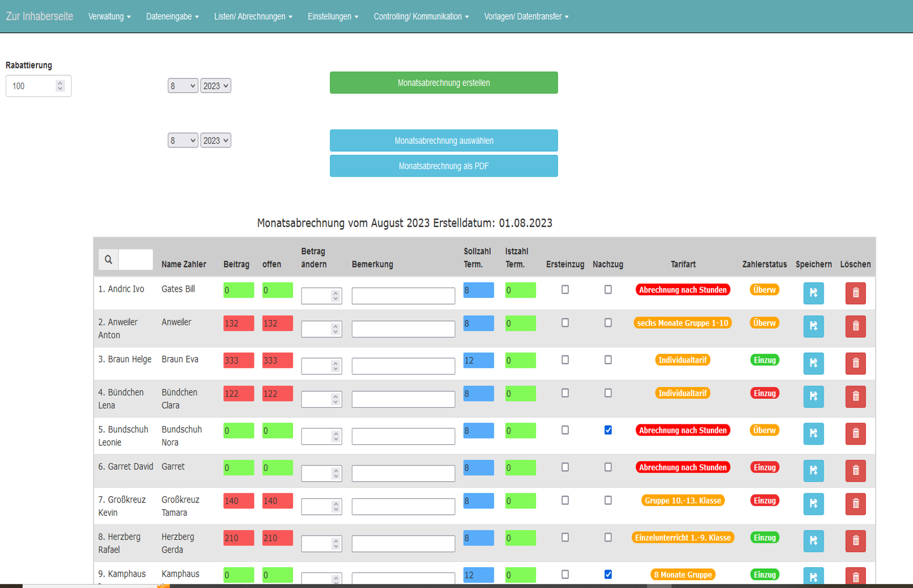Screen dimensions: 913x588
Task: Click the magnifier search icon in table header
Action: pos(109,260)
